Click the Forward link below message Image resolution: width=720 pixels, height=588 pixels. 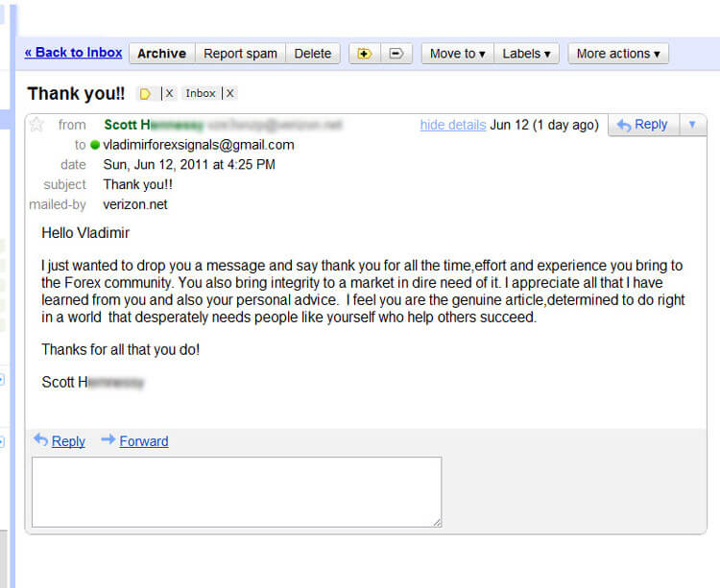pyautogui.click(x=144, y=441)
